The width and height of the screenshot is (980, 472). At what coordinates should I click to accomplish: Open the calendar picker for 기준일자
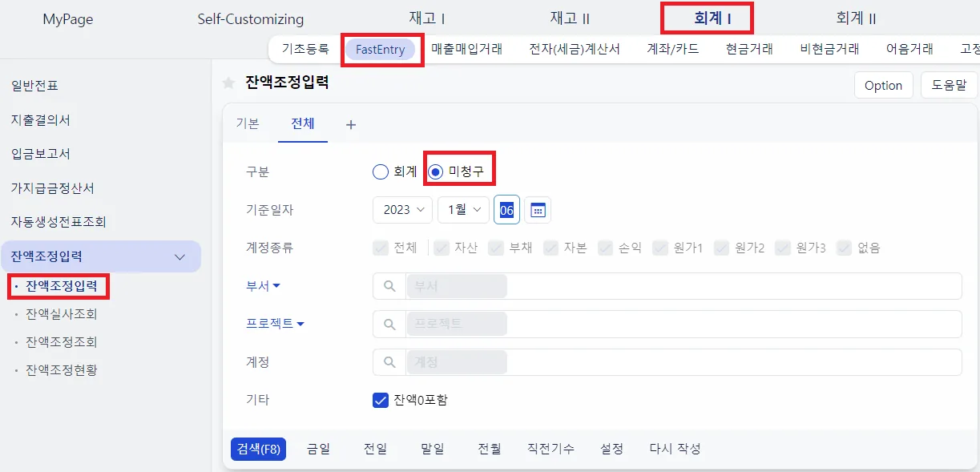tap(538, 210)
